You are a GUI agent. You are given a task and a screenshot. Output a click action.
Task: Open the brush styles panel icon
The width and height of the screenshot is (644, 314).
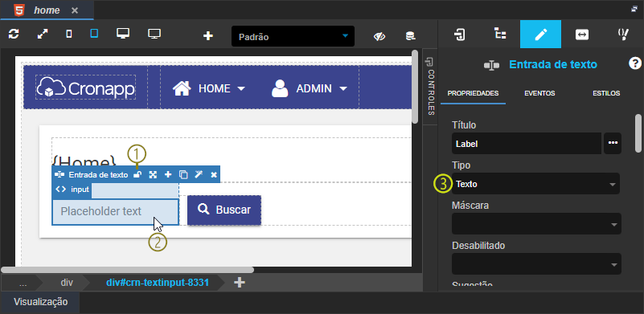(x=623, y=34)
